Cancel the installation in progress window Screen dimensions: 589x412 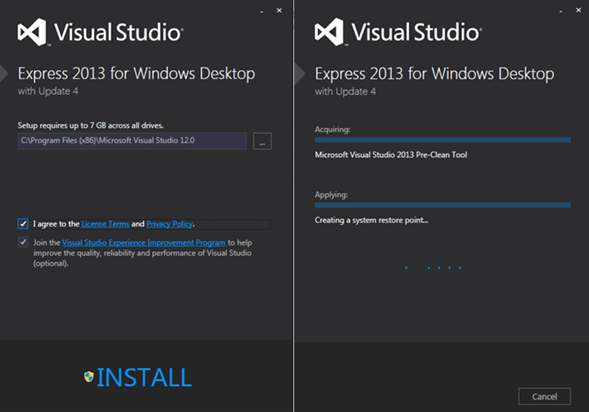(544, 396)
